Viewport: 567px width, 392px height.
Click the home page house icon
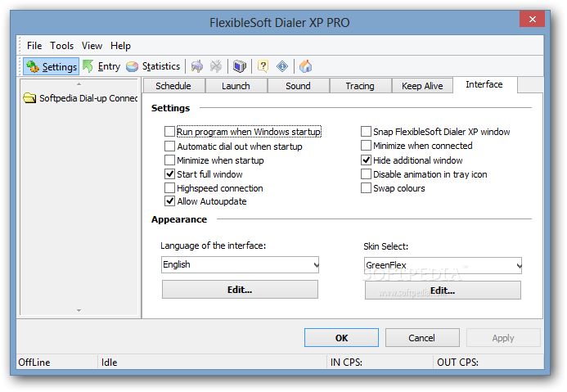pos(305,66)
